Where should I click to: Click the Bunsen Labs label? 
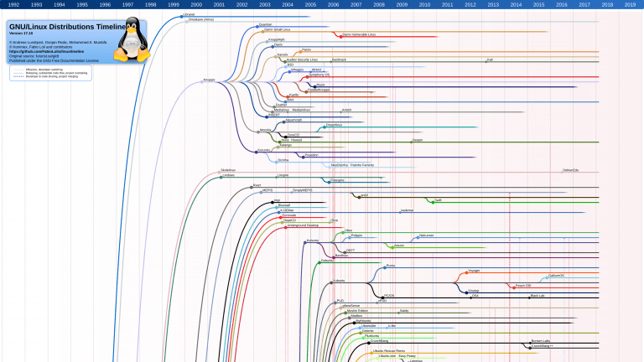[x=541, y=341]
